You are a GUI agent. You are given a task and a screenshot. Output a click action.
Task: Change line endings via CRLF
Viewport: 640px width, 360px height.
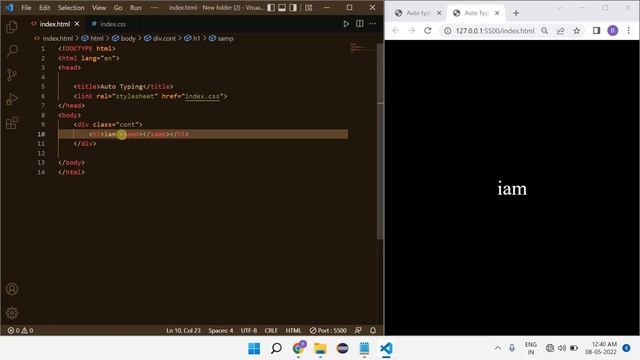(x=271, y=331)
